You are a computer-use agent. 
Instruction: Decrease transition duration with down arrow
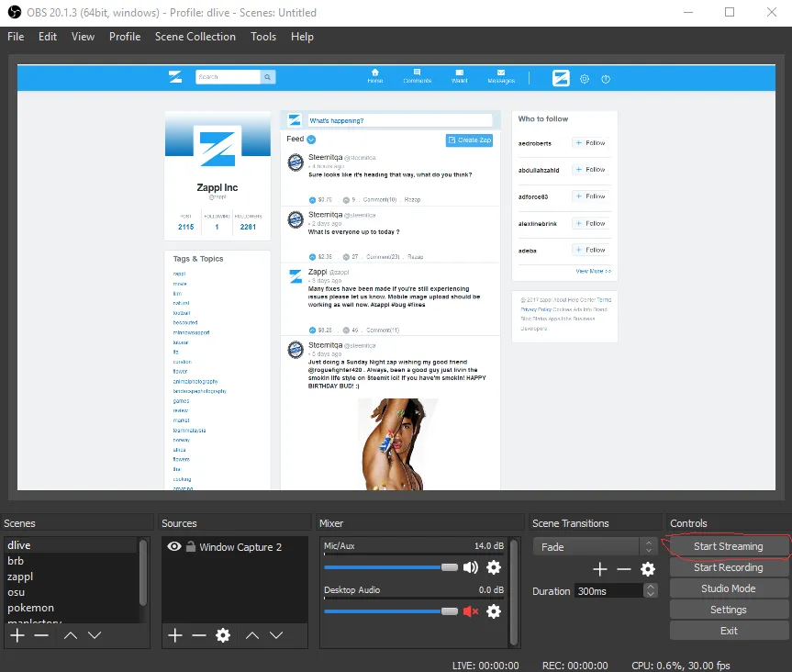(651, 594)
